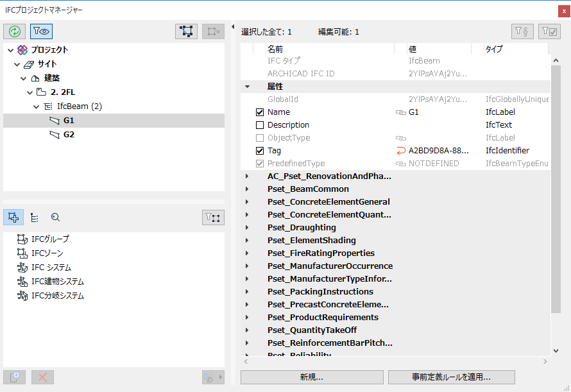
Task: Click the filter checked properties icon
Action: point(549,31)
